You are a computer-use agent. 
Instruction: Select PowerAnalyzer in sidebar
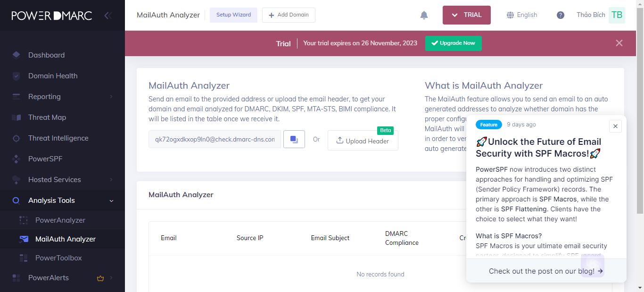[x=60, y=220]
